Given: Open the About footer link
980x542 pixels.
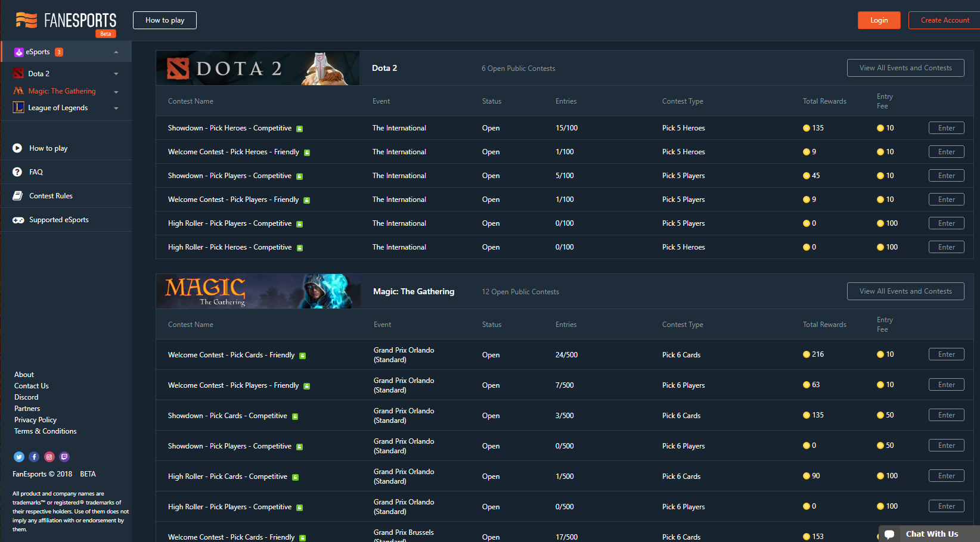Looking at the screenshot, I should click(x=24, y=375).
